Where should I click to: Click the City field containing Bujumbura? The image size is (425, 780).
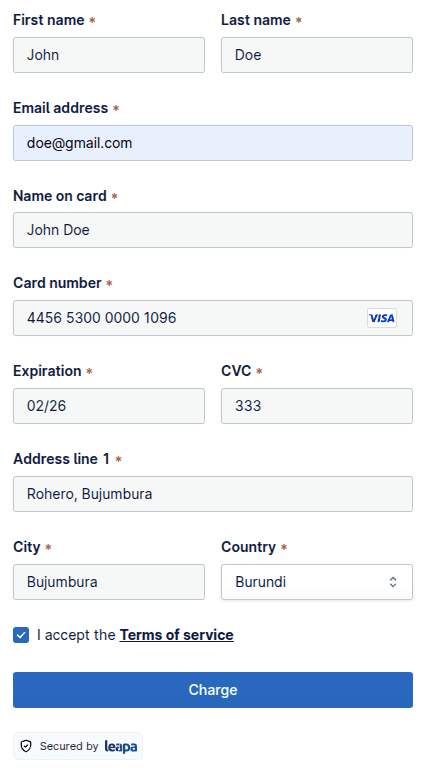(109, 582)
